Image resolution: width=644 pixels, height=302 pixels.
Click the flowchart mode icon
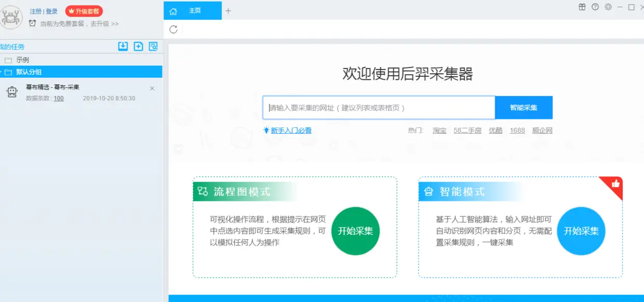click(203, 191)
